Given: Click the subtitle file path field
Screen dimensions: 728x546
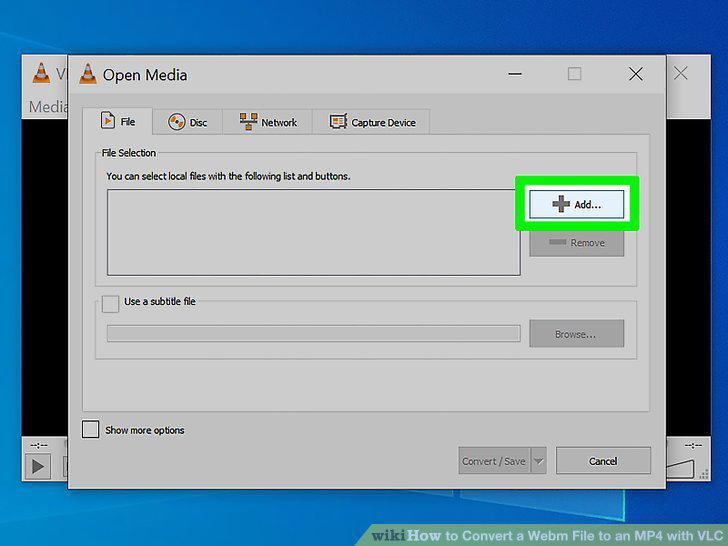Looking at the screenshot, I should (313, 333).
